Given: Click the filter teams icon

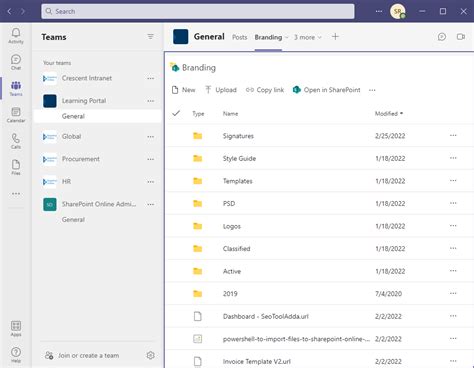Looking at the screenshot, I should (151, 36).
